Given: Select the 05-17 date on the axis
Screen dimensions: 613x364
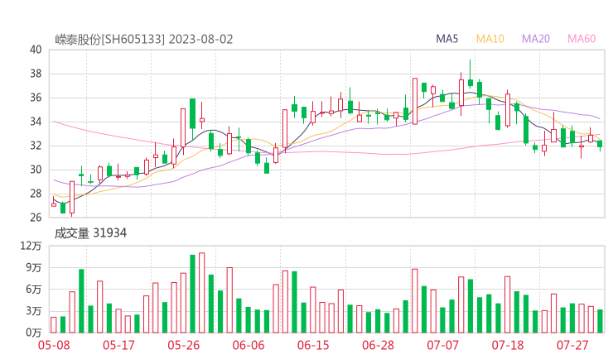Looking at the screenshot, I should coord(118,345).
